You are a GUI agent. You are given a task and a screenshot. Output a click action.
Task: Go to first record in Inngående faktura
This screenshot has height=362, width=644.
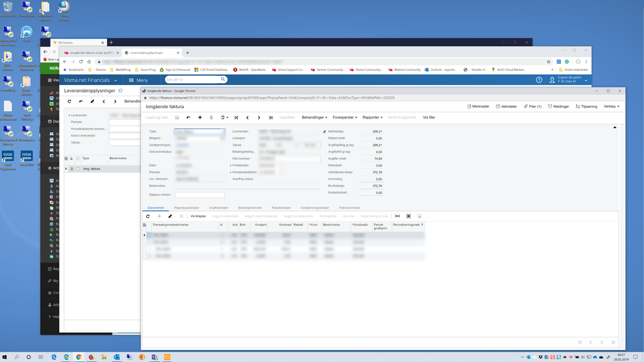tap(237, 117)
